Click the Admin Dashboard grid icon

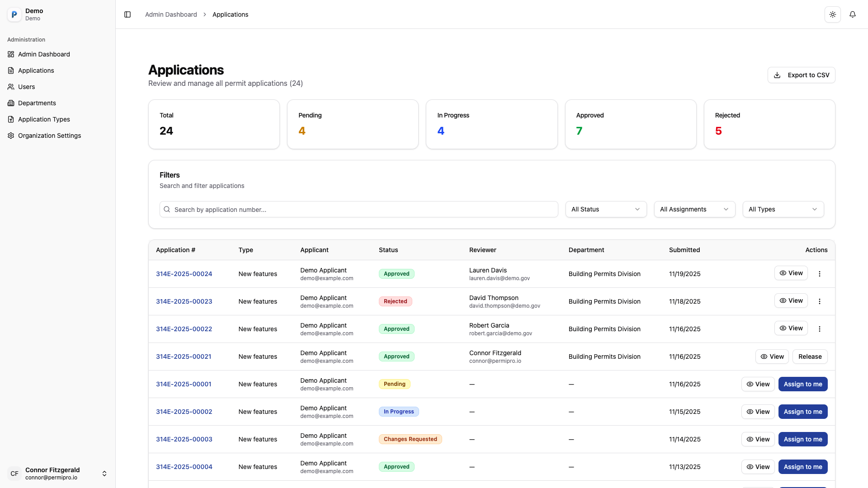pyautogui.click(x=11, y=54)
